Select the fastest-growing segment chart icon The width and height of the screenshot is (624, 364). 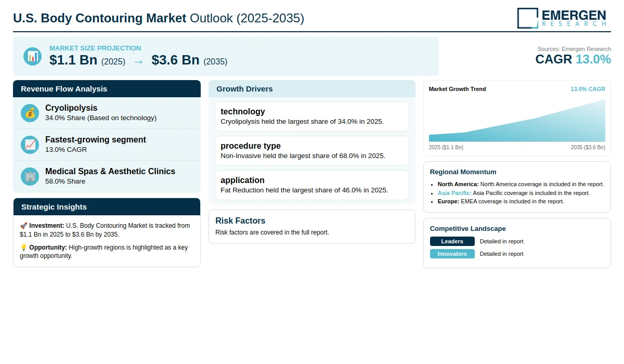click(x=30, y=145)
